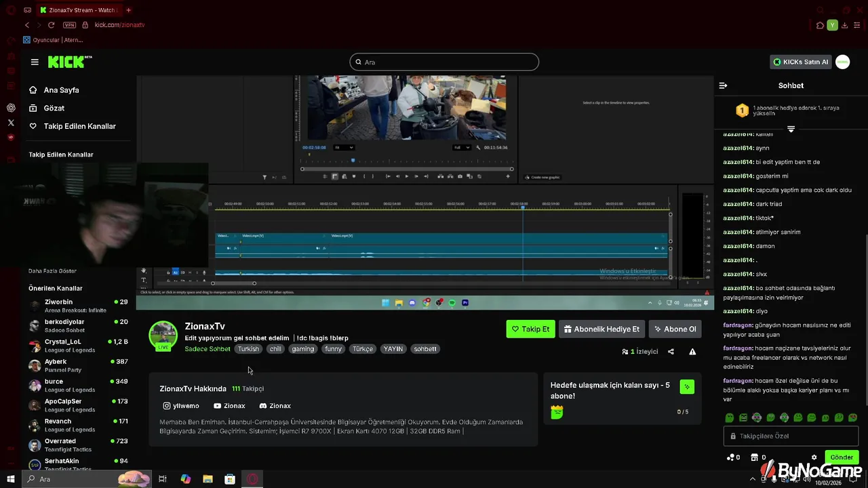Open the browser extensions icon
The image size is (868, 488).
(x=820, y=25)
